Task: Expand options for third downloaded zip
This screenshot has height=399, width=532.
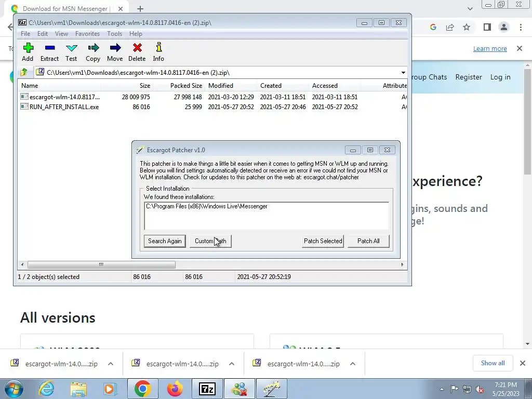Action: (x=353, y=364)
